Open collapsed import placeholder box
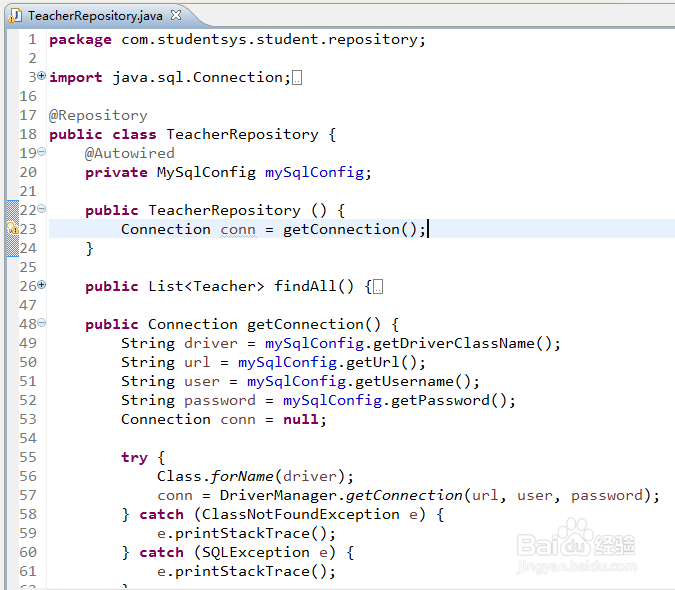This screenshot has height=590, width=675. pos(297,78)
